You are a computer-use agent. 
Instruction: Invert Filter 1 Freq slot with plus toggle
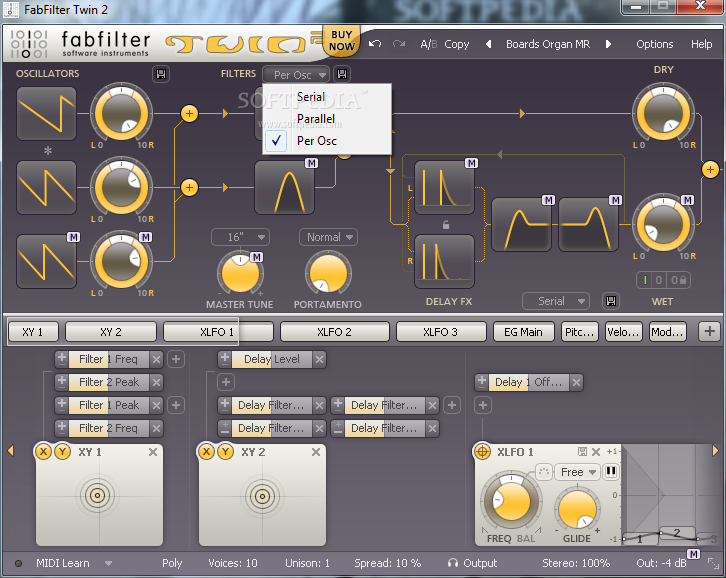pyautogui.click(x=62, y=359)
